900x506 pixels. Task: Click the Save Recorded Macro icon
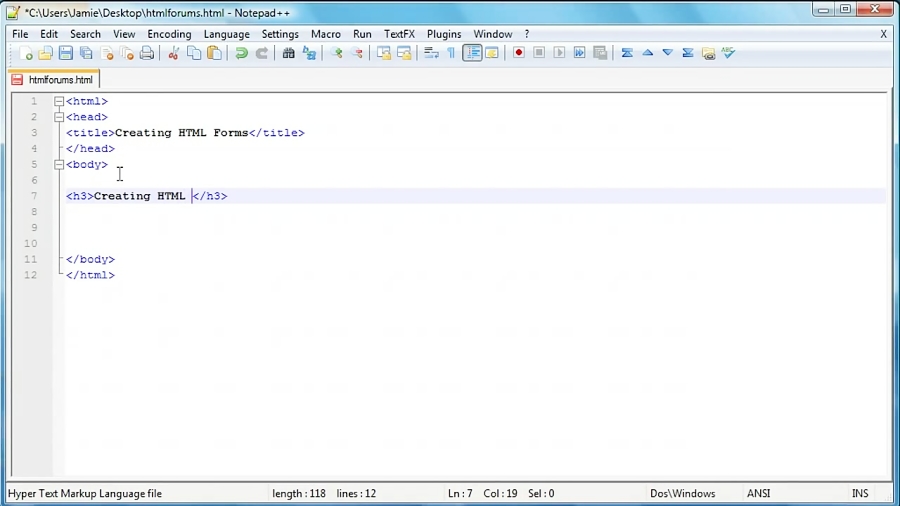pyautogui.click(x=600, y=53)
